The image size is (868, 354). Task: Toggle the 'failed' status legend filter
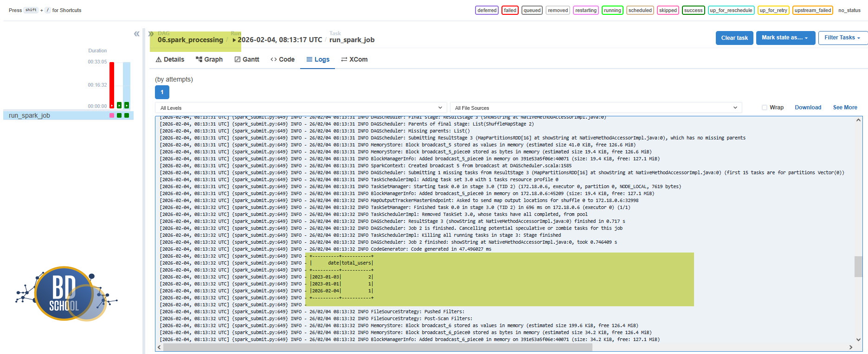click(x=510, y=10)
